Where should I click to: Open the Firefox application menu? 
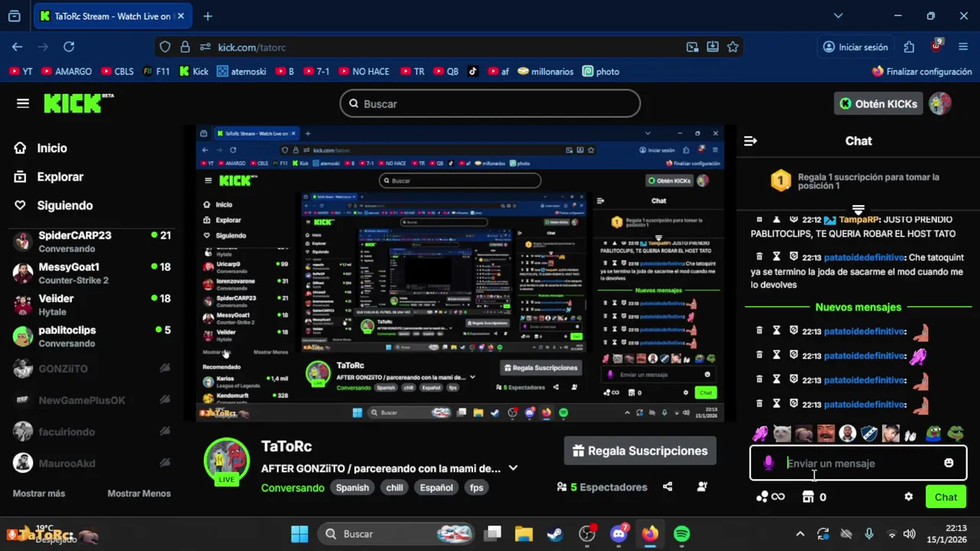coord(963,47)
